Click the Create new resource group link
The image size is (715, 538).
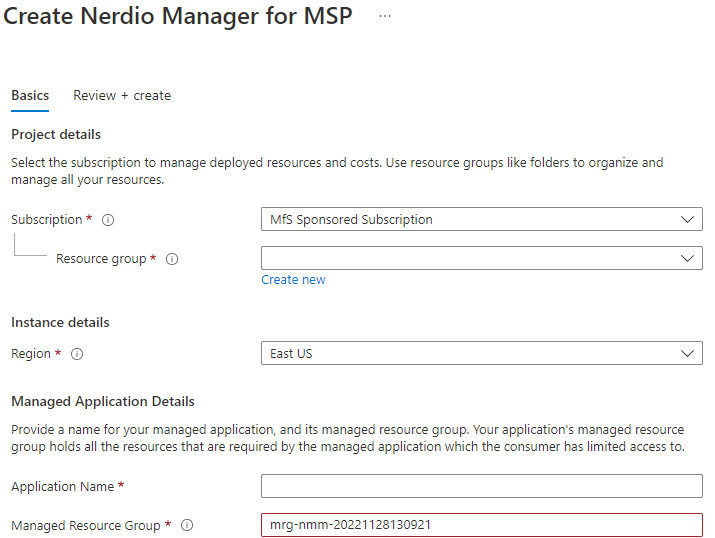[x=293, y=279]
